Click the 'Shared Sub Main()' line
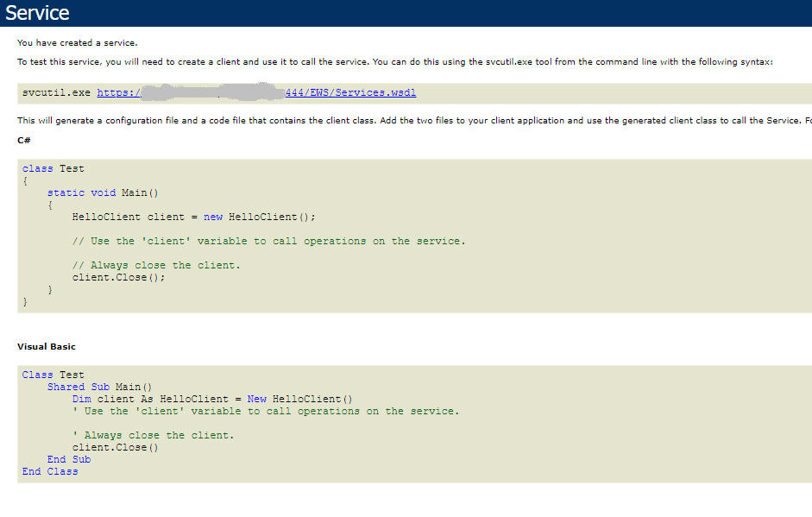This screenshot has height=517, width=812. (99, 387)
